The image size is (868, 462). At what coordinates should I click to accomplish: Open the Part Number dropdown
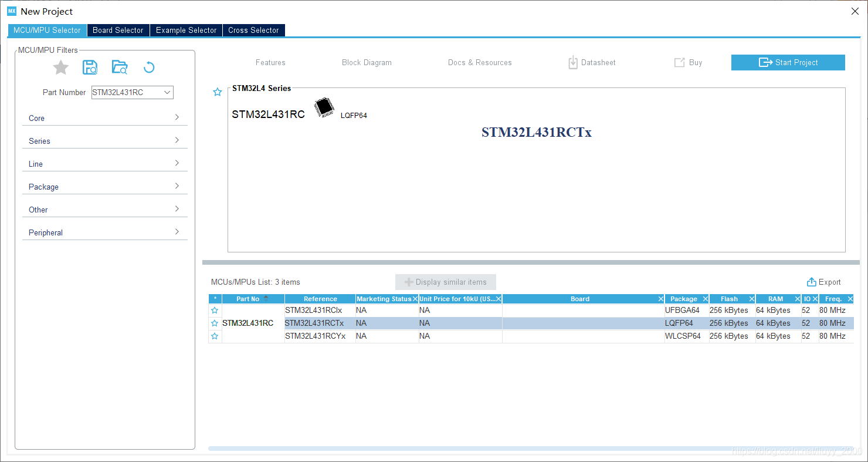pos(167,92)
